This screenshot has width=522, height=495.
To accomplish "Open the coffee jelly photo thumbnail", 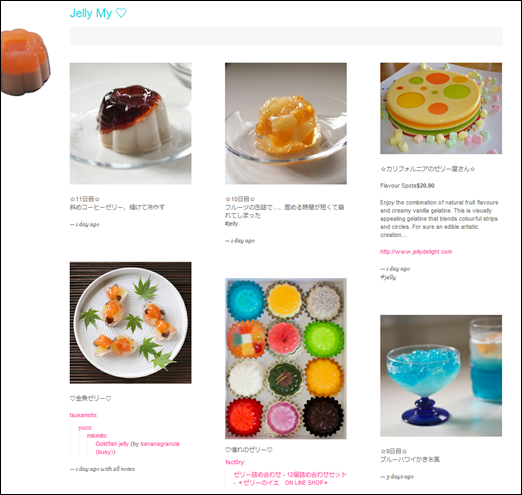I will (130, 123).
